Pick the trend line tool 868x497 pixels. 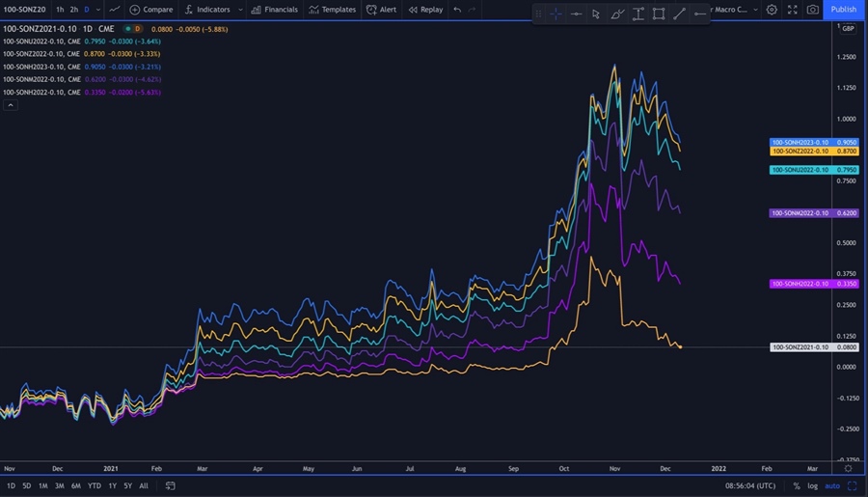tap(679, 14)
